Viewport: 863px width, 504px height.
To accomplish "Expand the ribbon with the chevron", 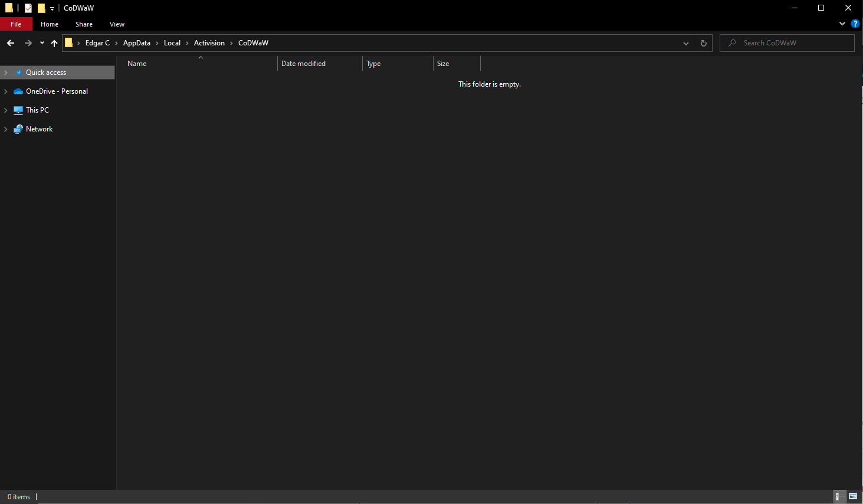I will [842, 24].
